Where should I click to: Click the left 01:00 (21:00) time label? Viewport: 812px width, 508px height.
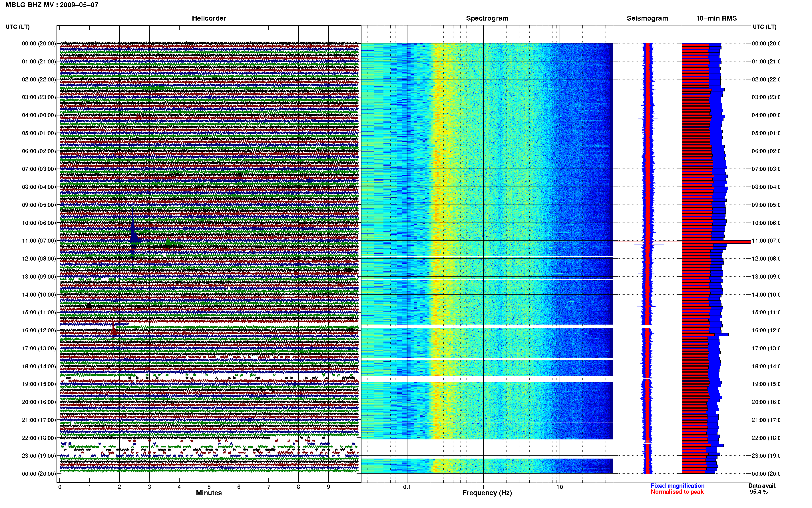pos(39,61)
